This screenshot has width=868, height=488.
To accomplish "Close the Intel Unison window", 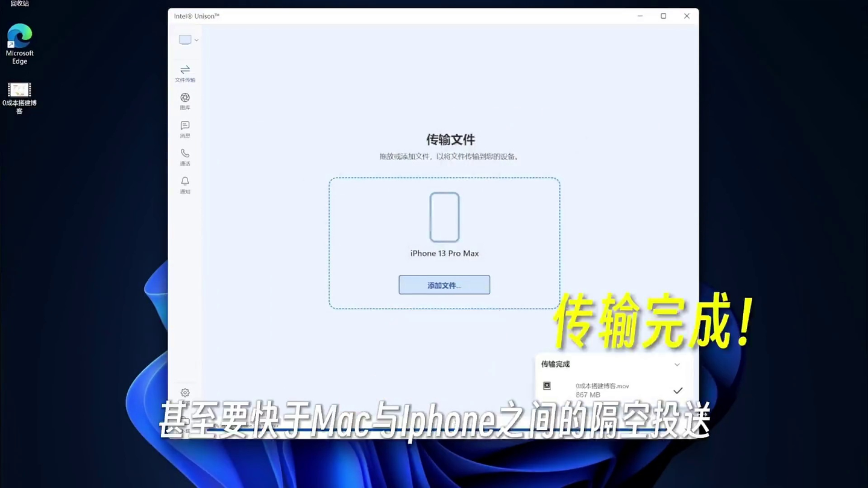I will [x=687, y=16].
